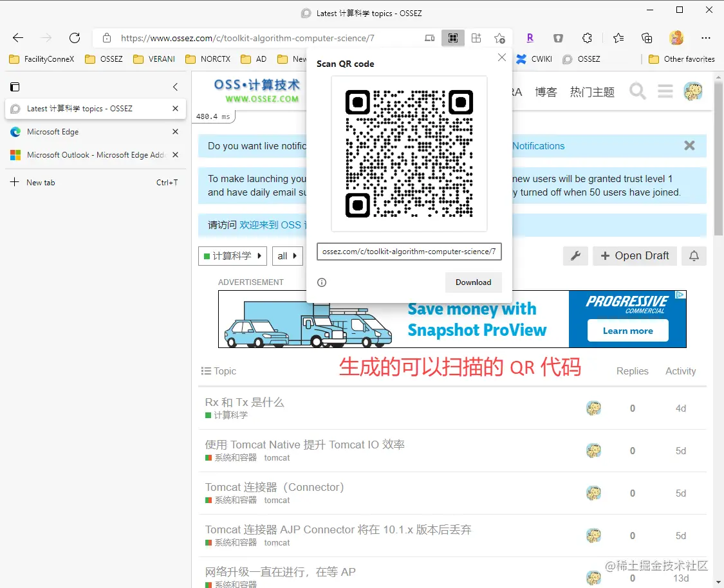Open the topic 'Rx 和 Tx 是什么'

pos(245,401)
